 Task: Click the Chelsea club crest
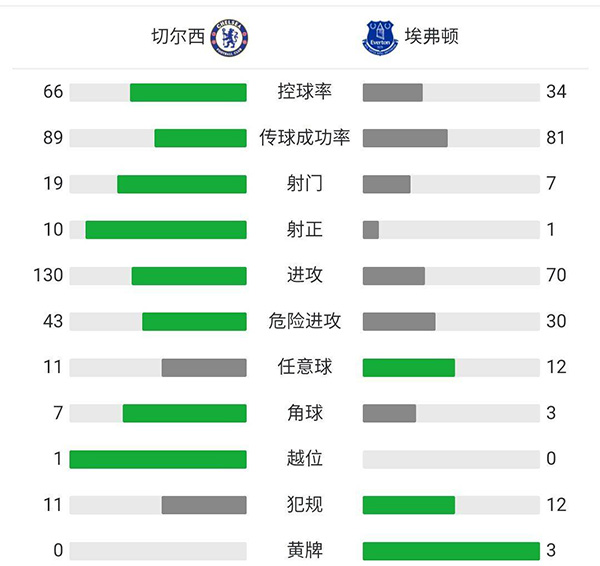pos(230,37)
